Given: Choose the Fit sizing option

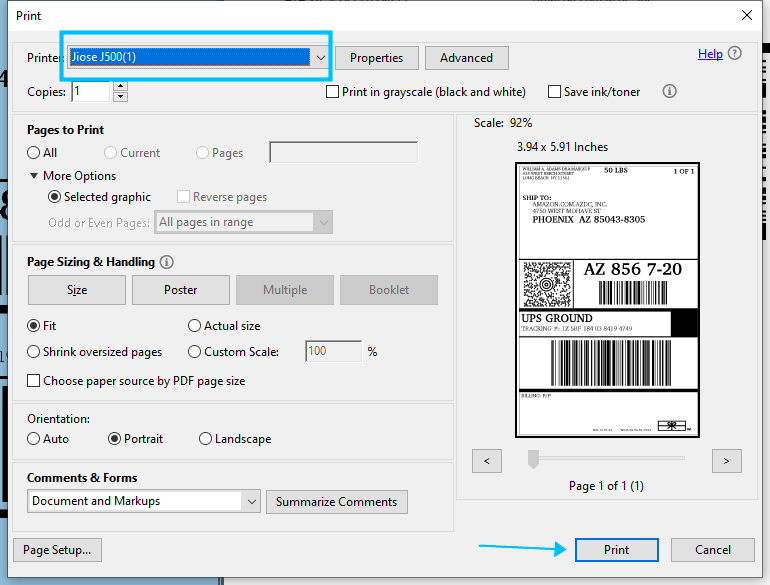Looking at the screenshot, I should click(33, 326).
